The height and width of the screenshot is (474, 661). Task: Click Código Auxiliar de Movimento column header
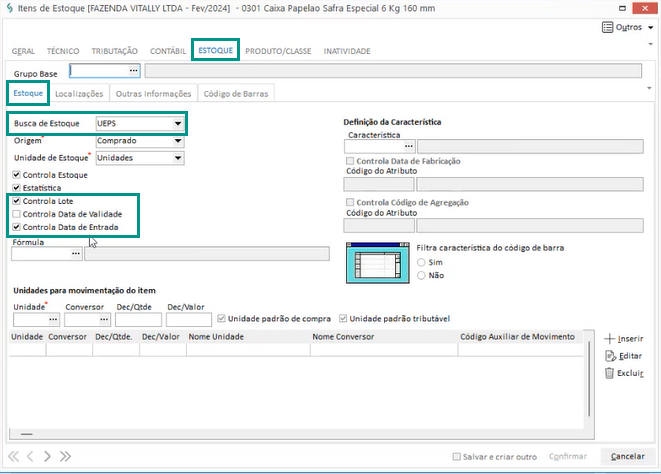(x=519, y=337)
